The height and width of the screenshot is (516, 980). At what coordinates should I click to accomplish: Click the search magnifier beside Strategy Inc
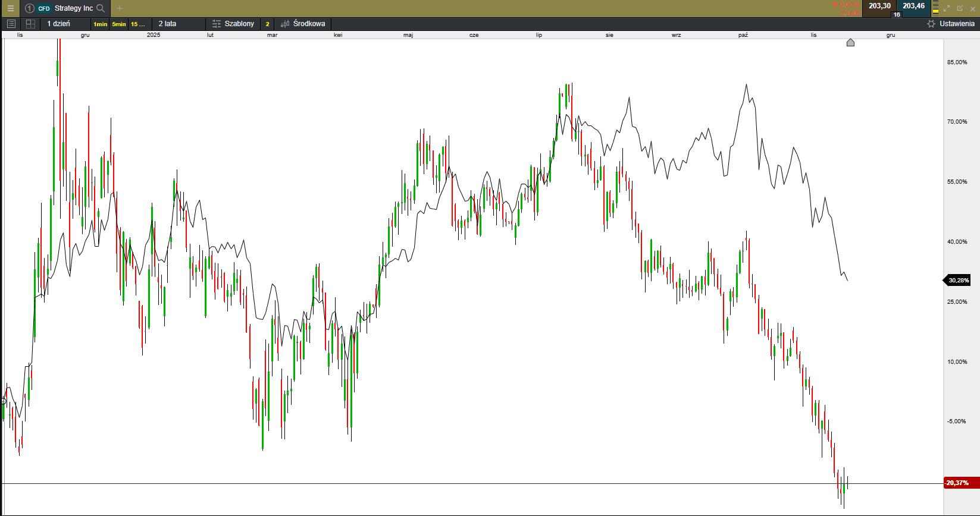(x=101, y=8)
